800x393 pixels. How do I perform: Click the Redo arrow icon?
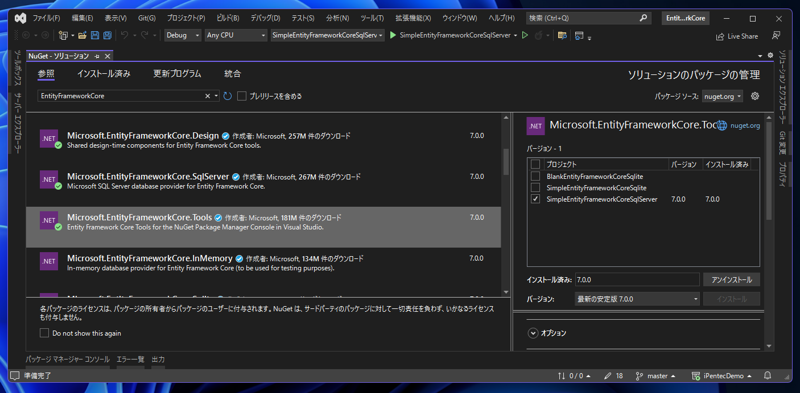[144, 36]
